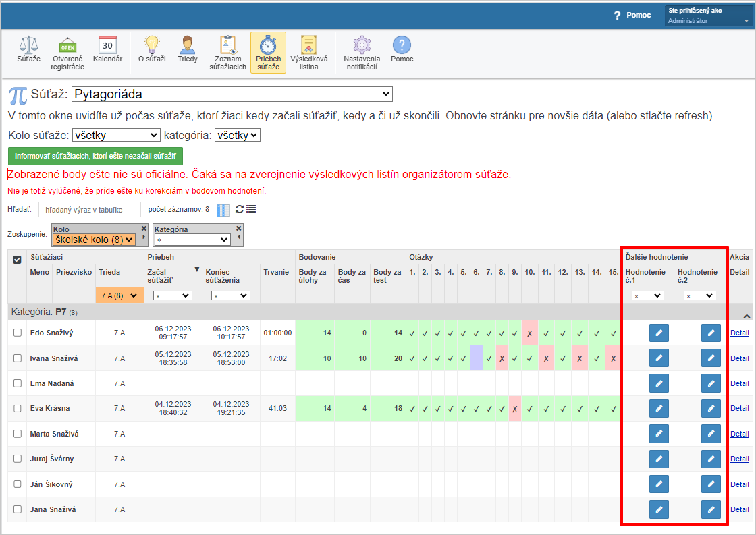The width and height of the screenshot is (756, 535).
Task: Edit Hodnotenie č.2 for Marta Snaživá
Action: pyautogui.click(x=711, y=434)
